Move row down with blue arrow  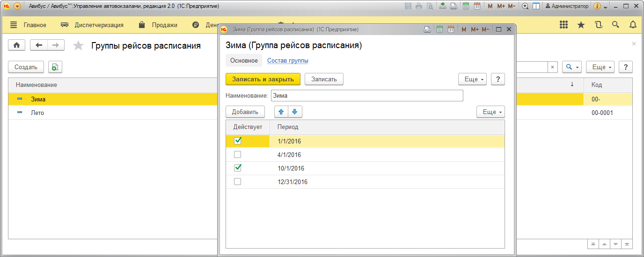click(295, 112)
